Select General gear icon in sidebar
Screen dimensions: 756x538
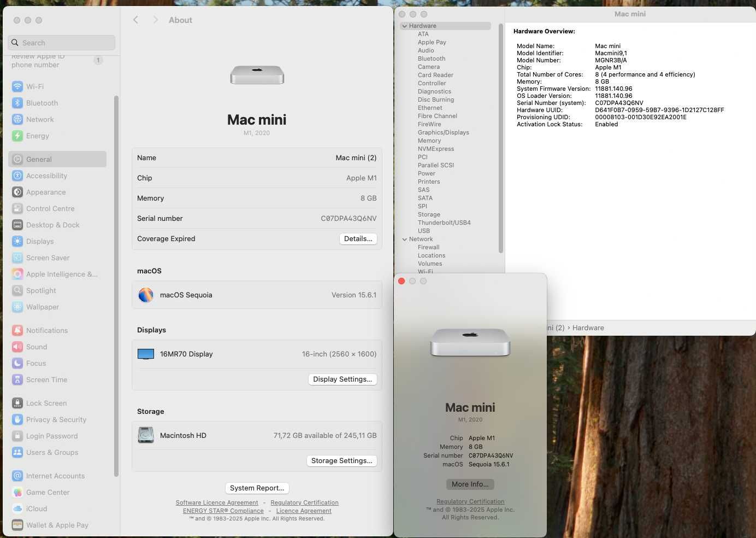(x=17, y=159)
